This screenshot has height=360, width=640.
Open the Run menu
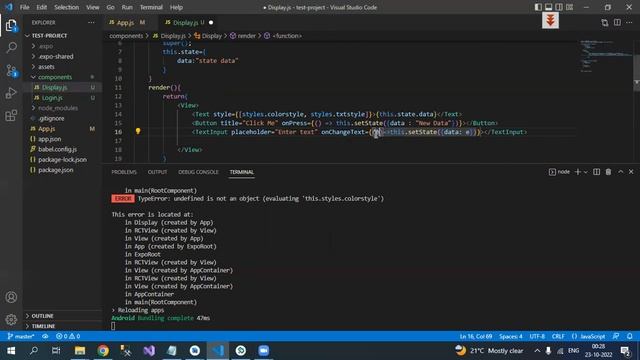(127, 7)
